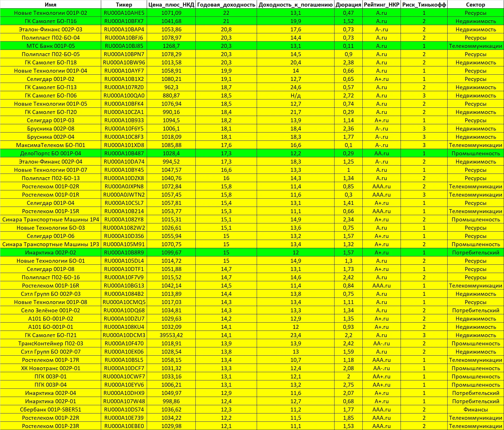The width and height of the screenshot is (504, 430).
Task: Select the price cell "39553,42"
Action: point(172,335)
